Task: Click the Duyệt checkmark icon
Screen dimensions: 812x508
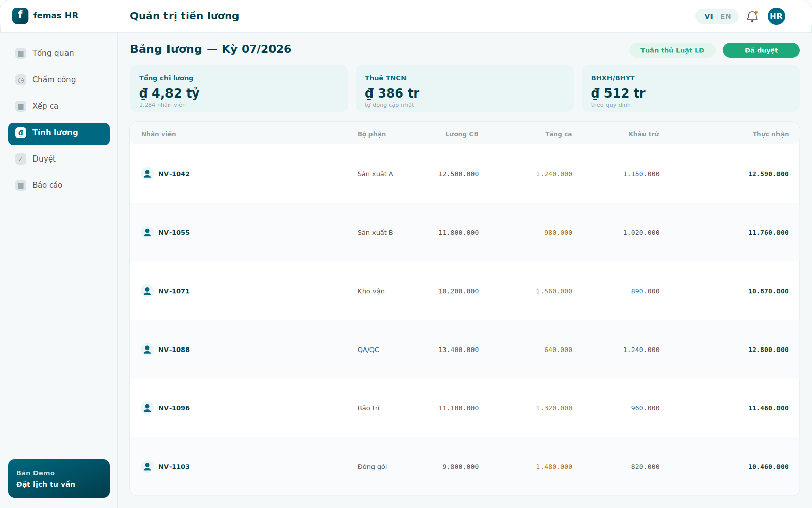Action: 21,159
